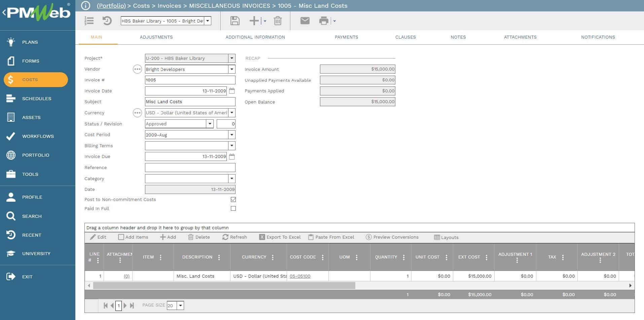The image size is (644, 320).
Task: Click the Invoice # input field
Action: coord(190,80)
